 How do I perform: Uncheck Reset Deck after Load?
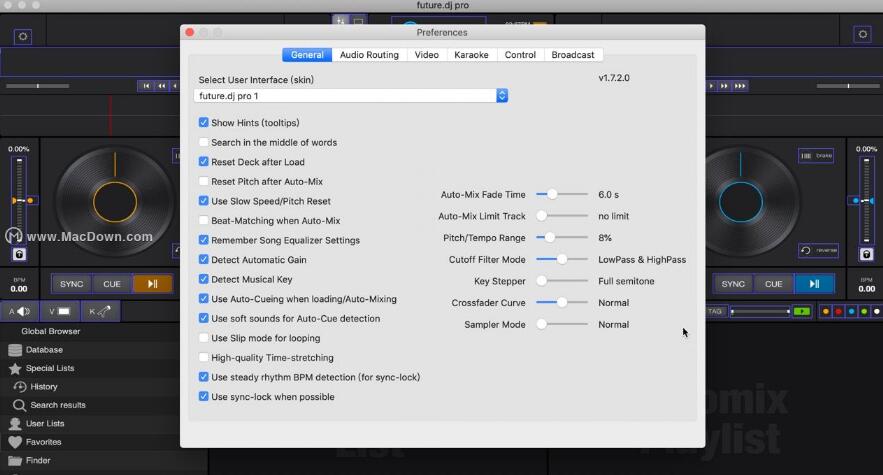click(x=204, y=162)
